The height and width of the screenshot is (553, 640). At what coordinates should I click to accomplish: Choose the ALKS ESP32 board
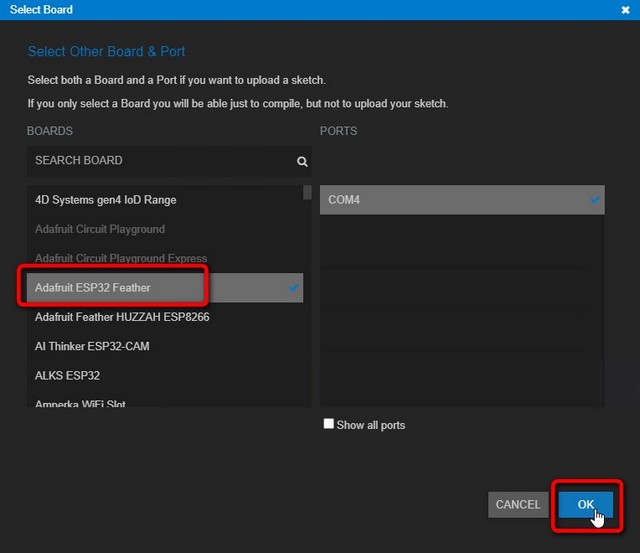click(165, 375)
